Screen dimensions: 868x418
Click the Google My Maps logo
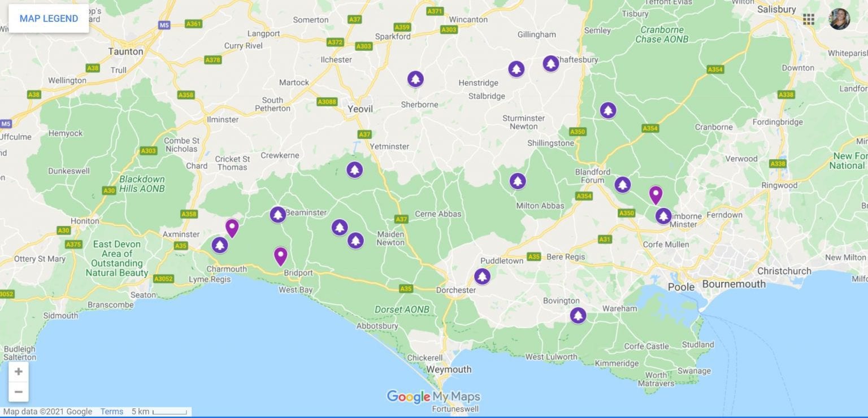433,397
